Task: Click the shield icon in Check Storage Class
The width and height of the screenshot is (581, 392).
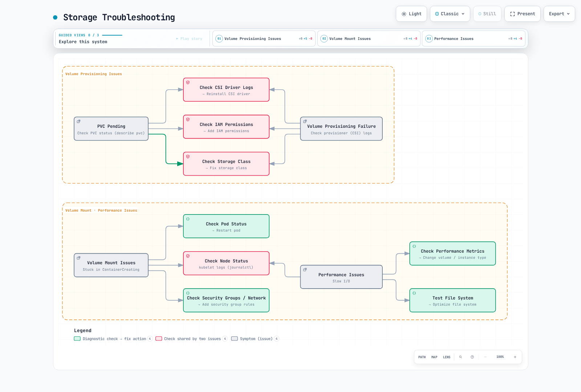Action: (x=188, y=156)
